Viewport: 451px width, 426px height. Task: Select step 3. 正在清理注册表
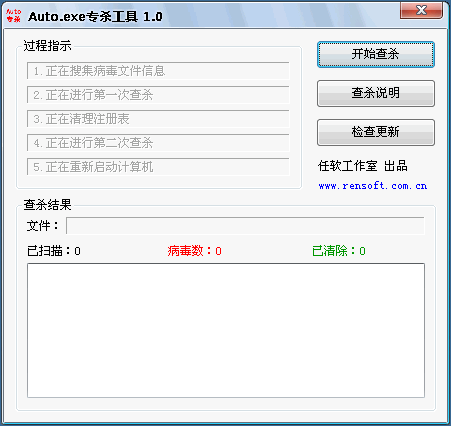pos(158,119)
